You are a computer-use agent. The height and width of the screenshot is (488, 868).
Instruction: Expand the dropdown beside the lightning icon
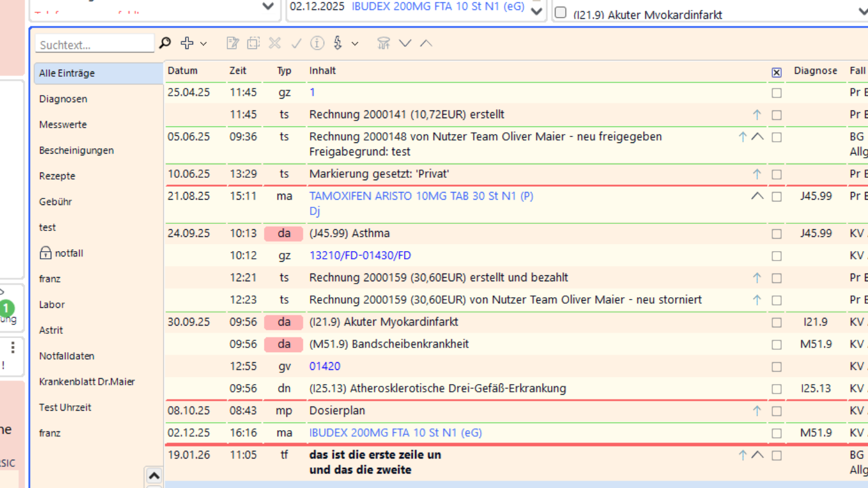(x=355, y=44)
